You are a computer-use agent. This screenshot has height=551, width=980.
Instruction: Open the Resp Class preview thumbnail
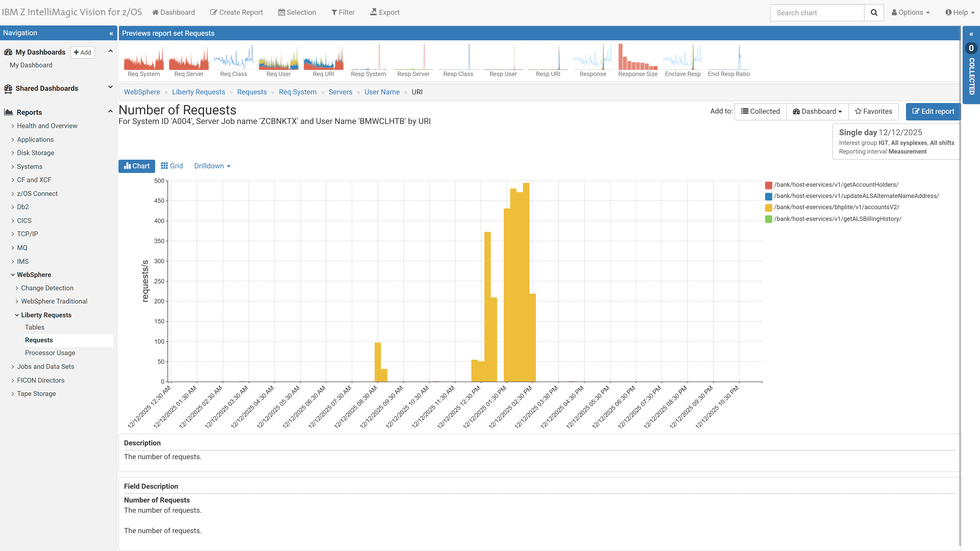click(x=458, y=60)
